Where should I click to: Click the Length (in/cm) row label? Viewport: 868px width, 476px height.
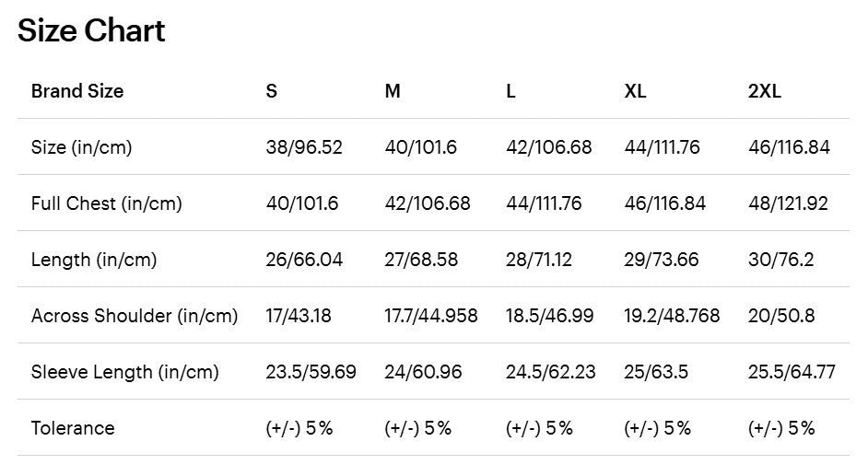94,260
